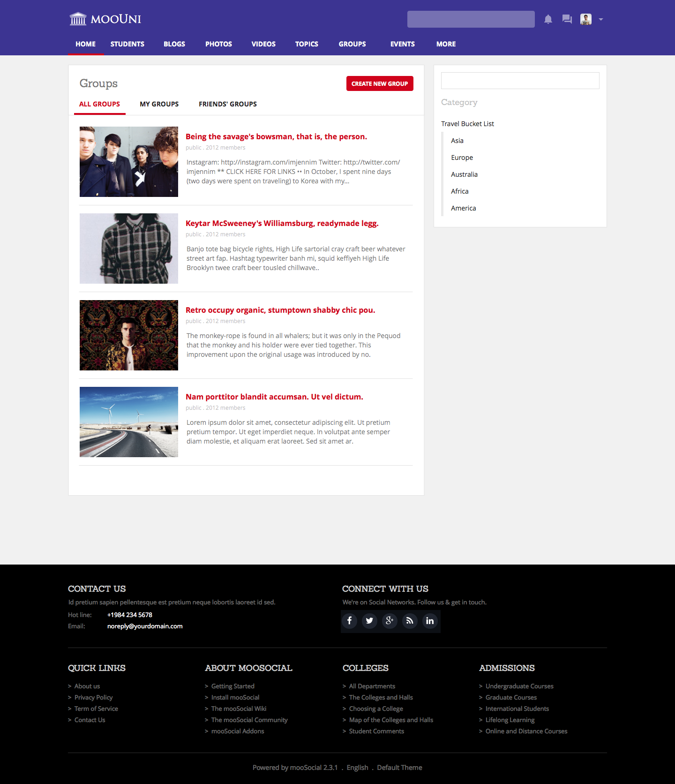Switch to All Groups tab
The image size is (675, 784).
coord(99,104)
